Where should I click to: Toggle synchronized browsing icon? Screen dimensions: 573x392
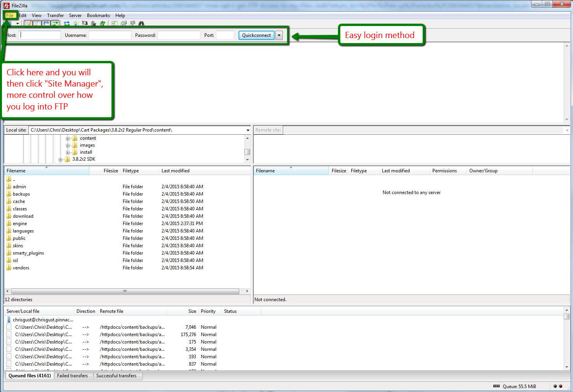(132, 24)
